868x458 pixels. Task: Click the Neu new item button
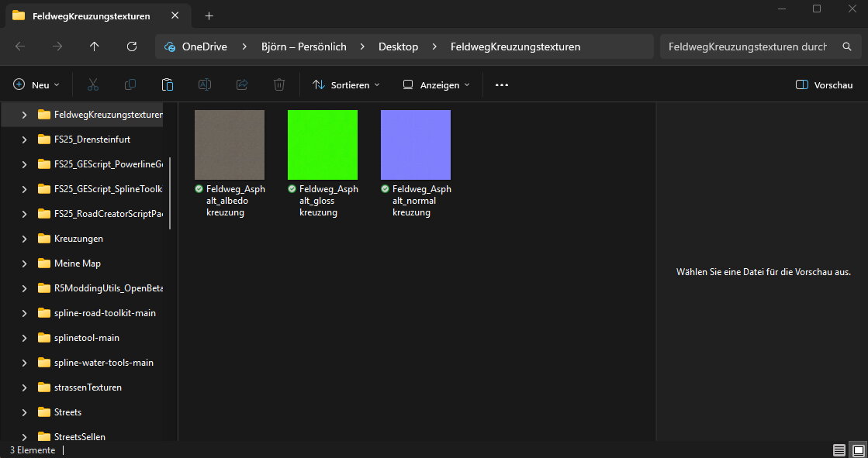pos(36,85)
